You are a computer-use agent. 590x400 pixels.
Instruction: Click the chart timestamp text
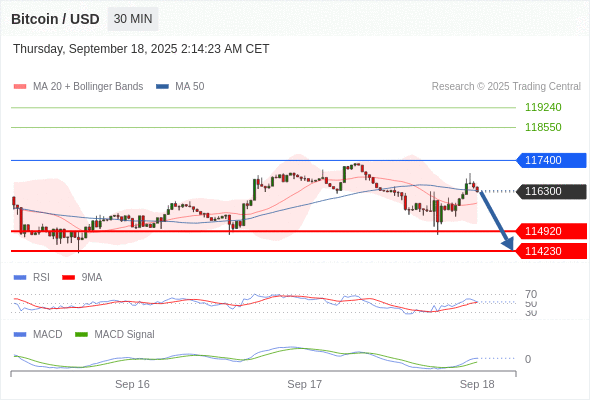(x=141, y=49)
